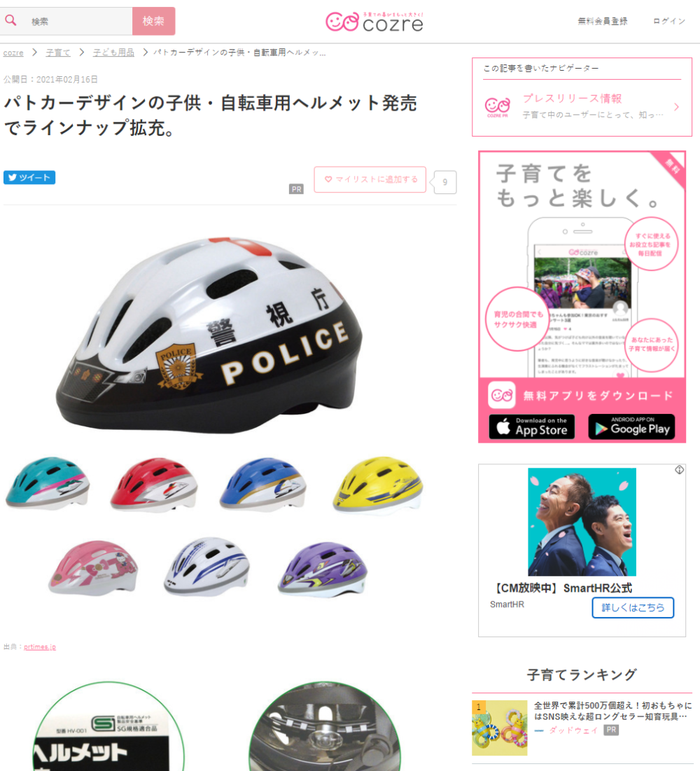Click the SmartHR 詳しくはこちら button

click(x=633, y=607)
